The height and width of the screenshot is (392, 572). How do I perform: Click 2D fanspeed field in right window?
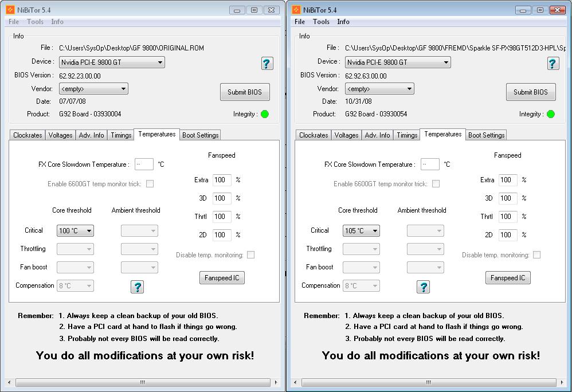click(508, 235)
